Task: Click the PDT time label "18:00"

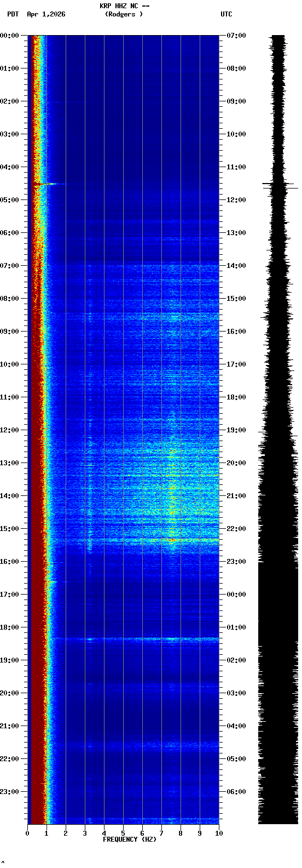Action: point(9,627)
